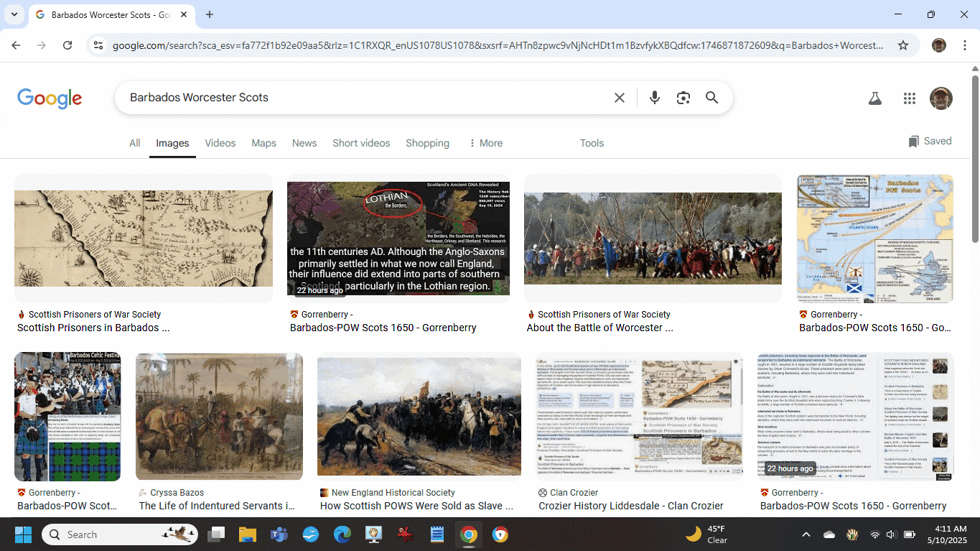Show hidden system tray icons

point(806,534)
